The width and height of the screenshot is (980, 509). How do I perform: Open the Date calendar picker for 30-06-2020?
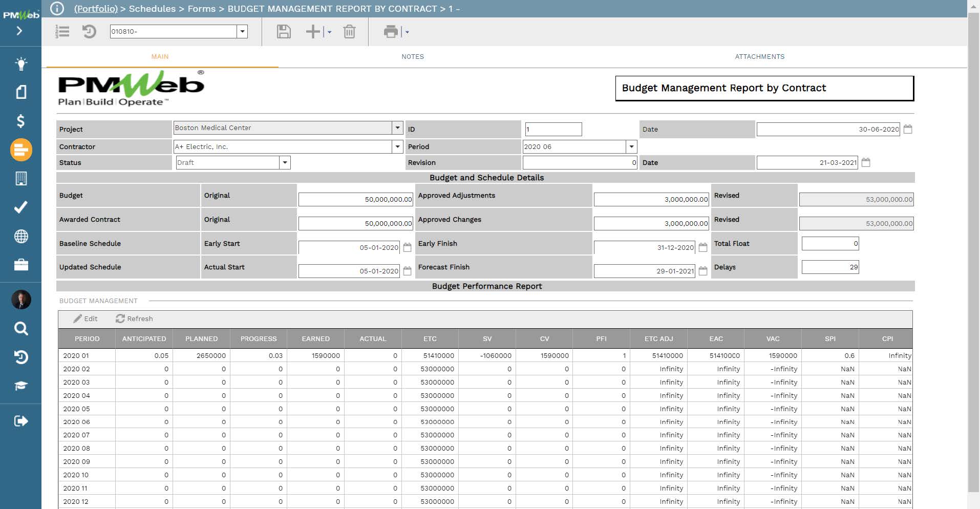908,129
